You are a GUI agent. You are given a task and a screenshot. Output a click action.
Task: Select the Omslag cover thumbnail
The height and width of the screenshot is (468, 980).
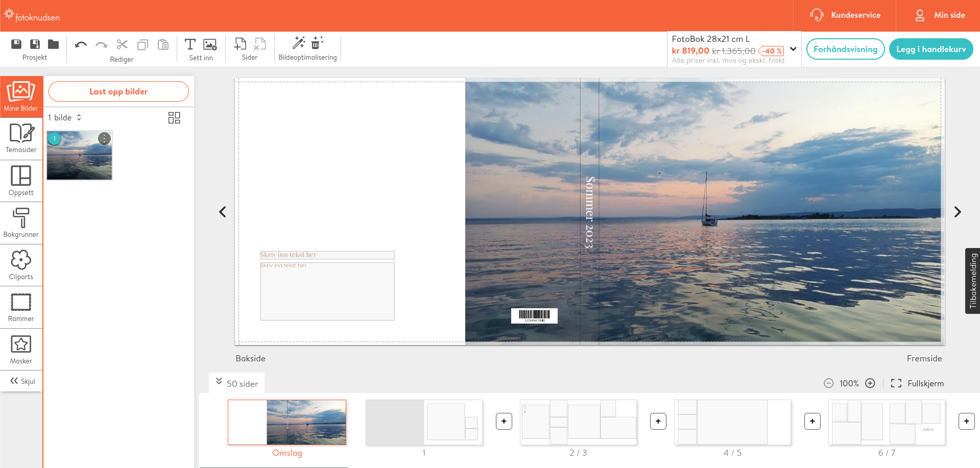(x=287, y=422)
